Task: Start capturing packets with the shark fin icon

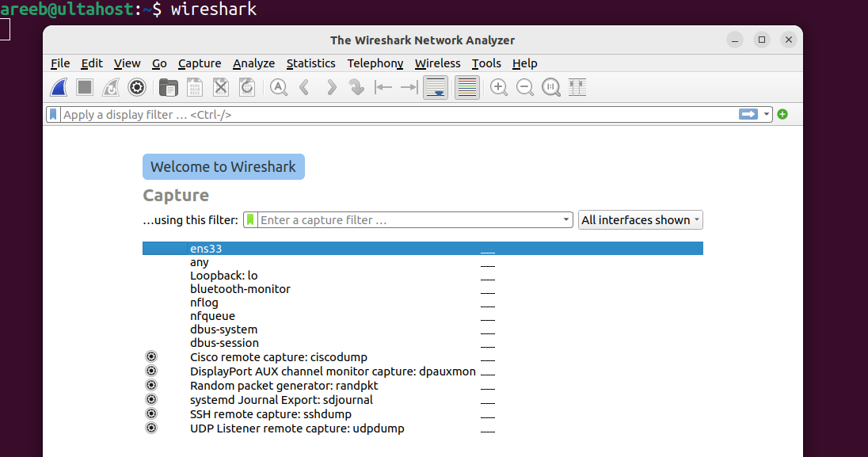Action: pos(59,88)
